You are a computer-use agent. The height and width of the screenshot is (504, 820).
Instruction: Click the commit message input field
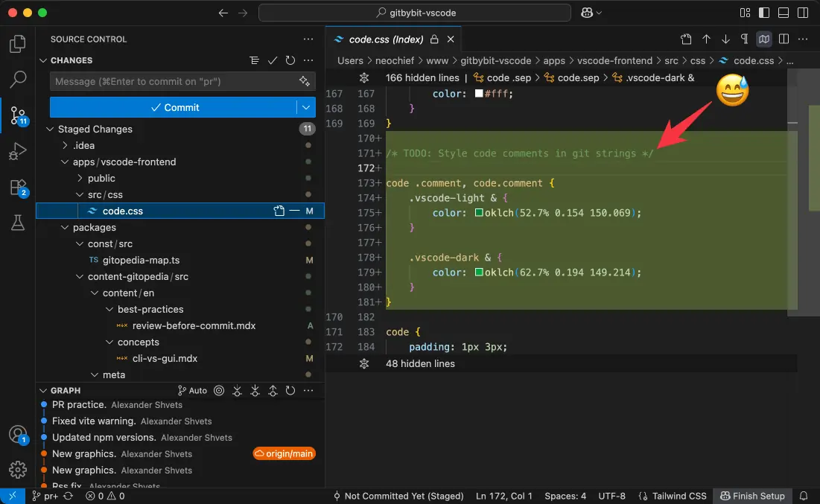click(x=171, y=81)
